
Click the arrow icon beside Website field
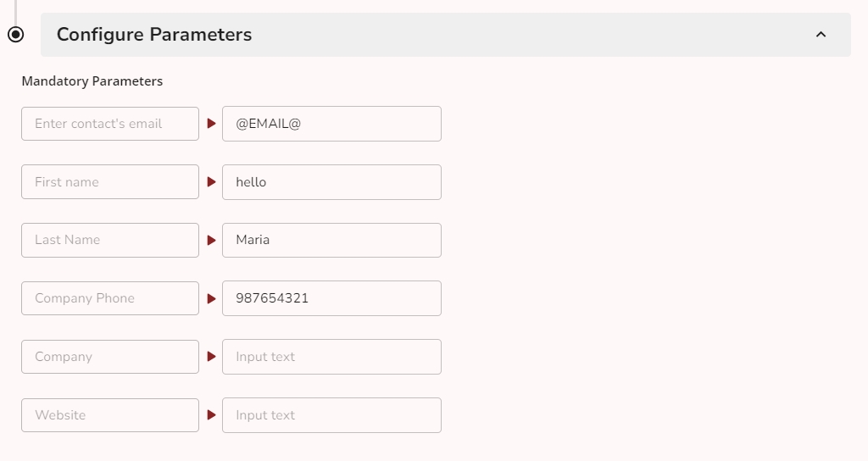[211, 415]
